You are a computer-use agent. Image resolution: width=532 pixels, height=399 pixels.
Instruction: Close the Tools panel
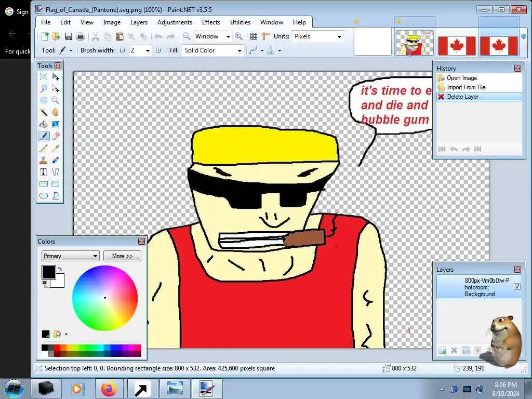[x=58, y=66]
